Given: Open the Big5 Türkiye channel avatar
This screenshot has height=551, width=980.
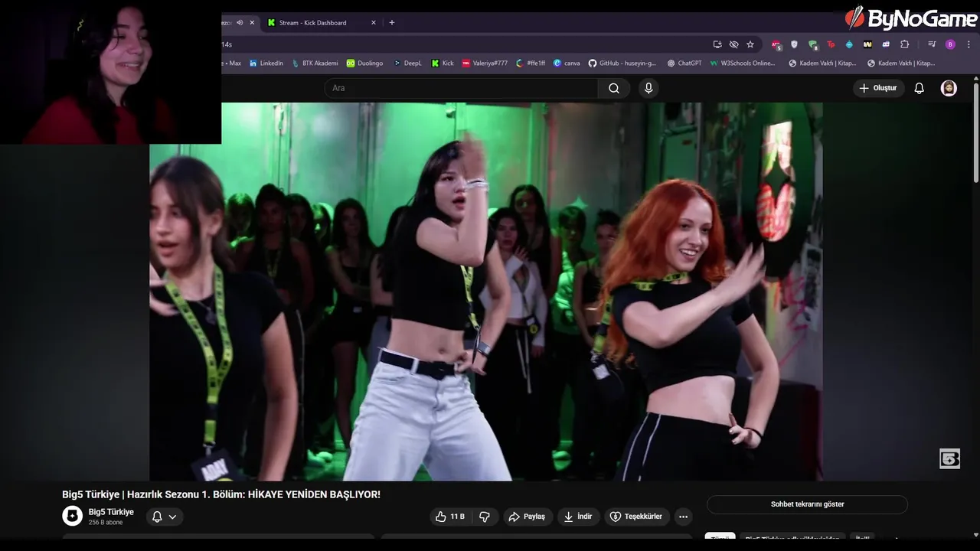Looking at the screenshot, I should coord(72,516).
